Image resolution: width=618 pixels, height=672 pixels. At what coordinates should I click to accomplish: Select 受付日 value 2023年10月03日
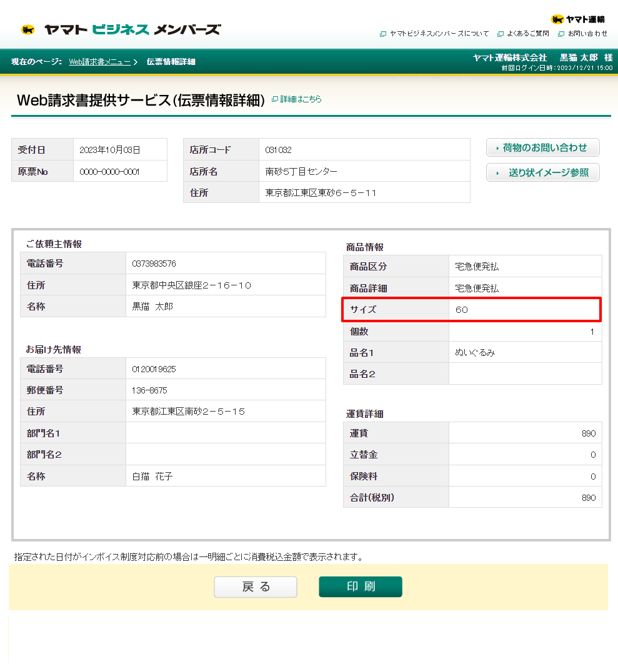click(x=110, y=150)
